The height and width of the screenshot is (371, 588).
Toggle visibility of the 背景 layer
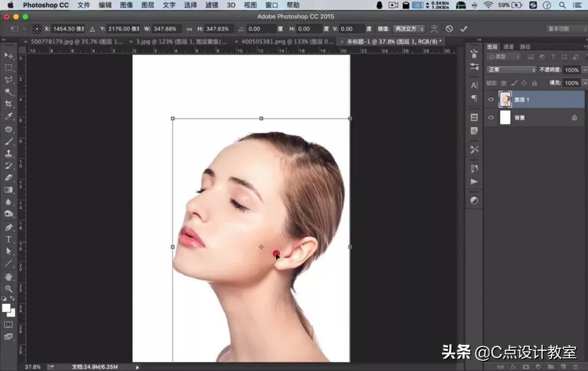pyautogui.click(x=491, y=118)
